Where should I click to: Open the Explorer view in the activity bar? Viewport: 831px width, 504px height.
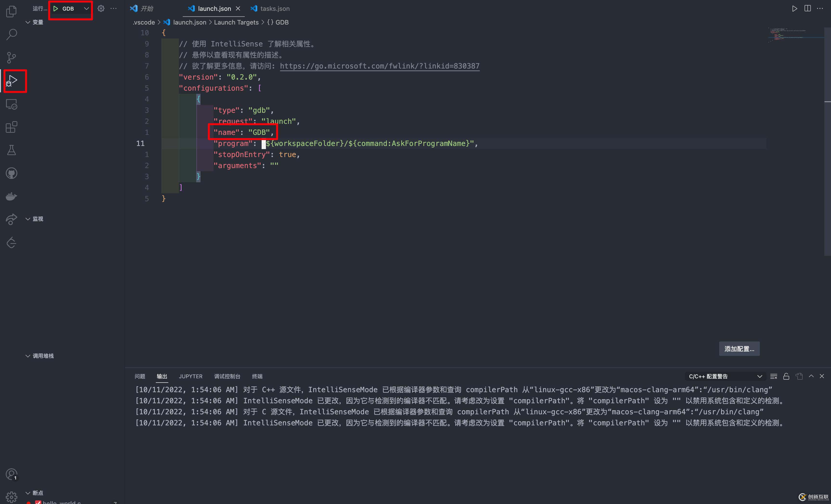(12, 11)
